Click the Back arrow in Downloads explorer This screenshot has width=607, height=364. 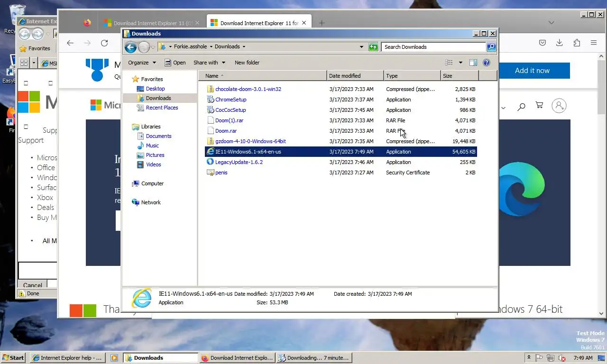pos(130,47)
